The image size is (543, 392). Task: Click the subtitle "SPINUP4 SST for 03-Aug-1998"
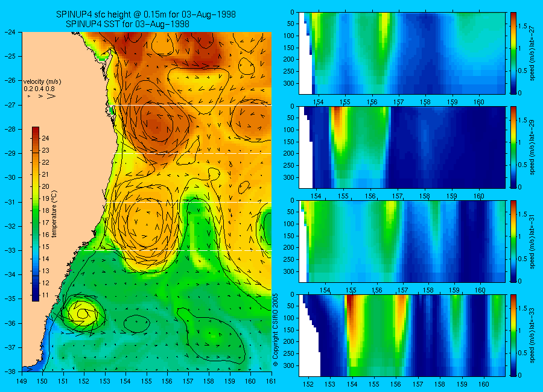pos(127,24)
